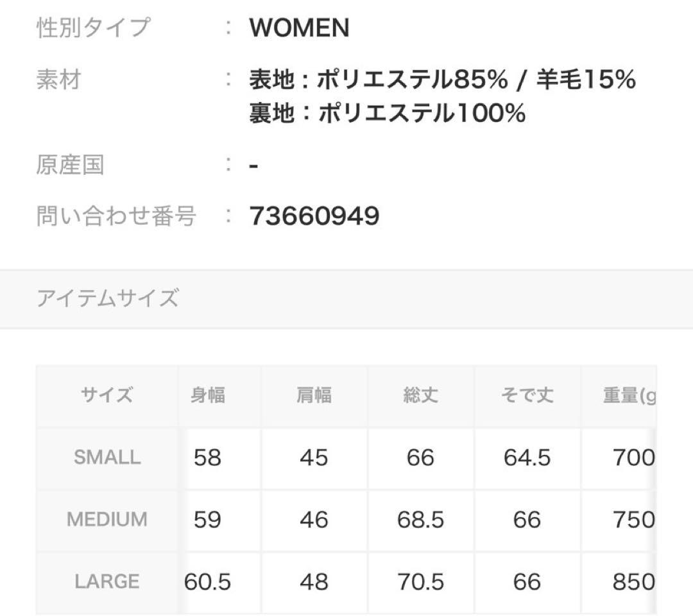The height and width of the screenshot is (616, 693).
Task: Select the SMALL size row label
Action: (x=107, y=458)
